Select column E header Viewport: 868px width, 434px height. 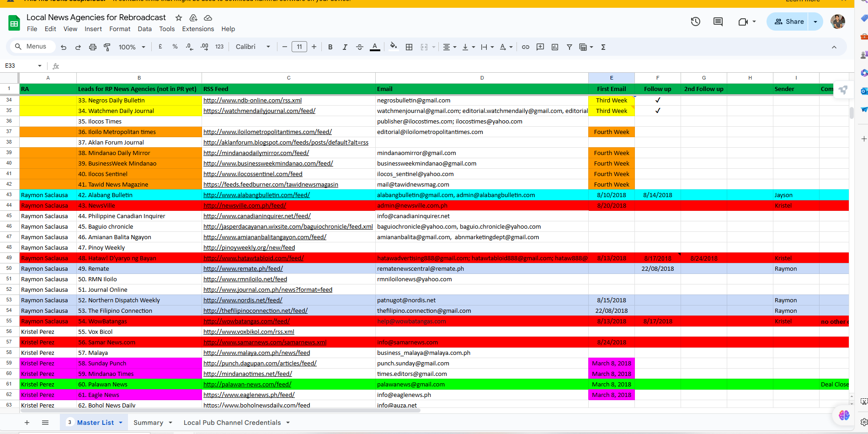click(612, 78)
